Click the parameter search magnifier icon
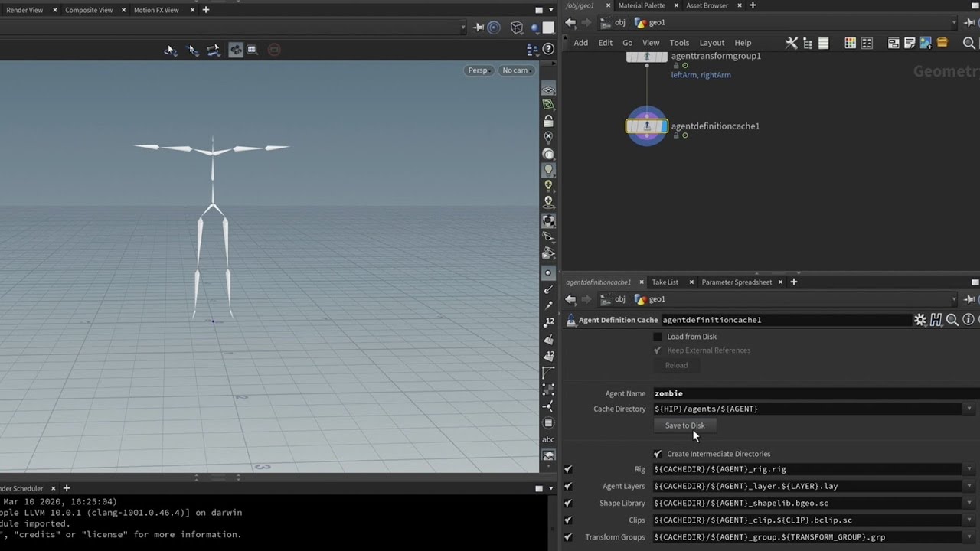Screen dimensions: 980x551 pyautogui.click(x=952, y=320)
